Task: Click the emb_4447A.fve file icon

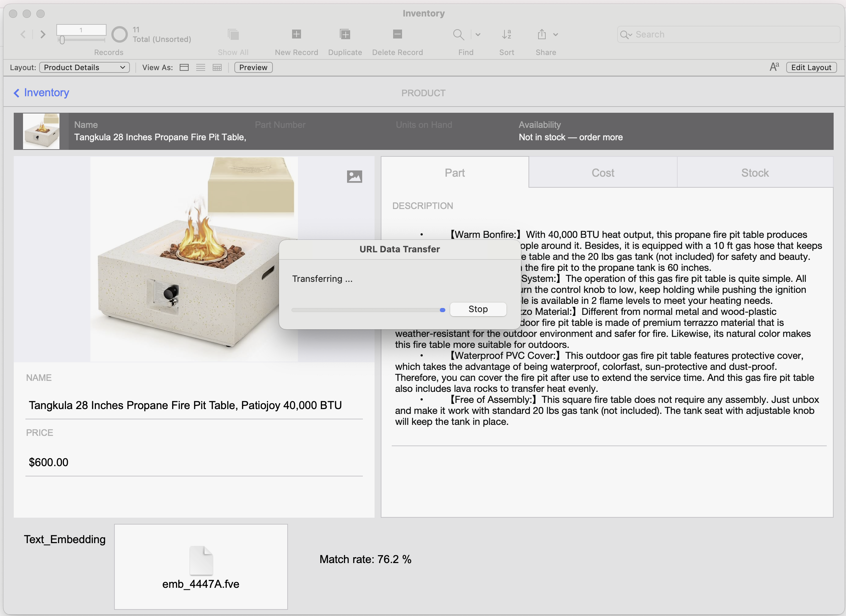Action: (x=201, y=560)
